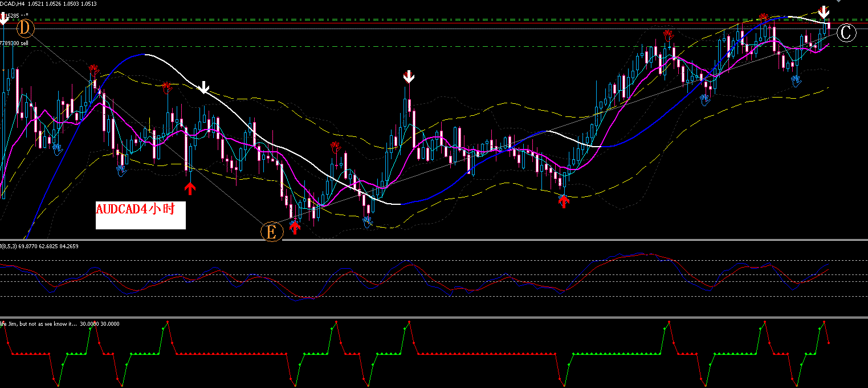Click red up arrow above AUDCAD4小时 label

point(190,188)
